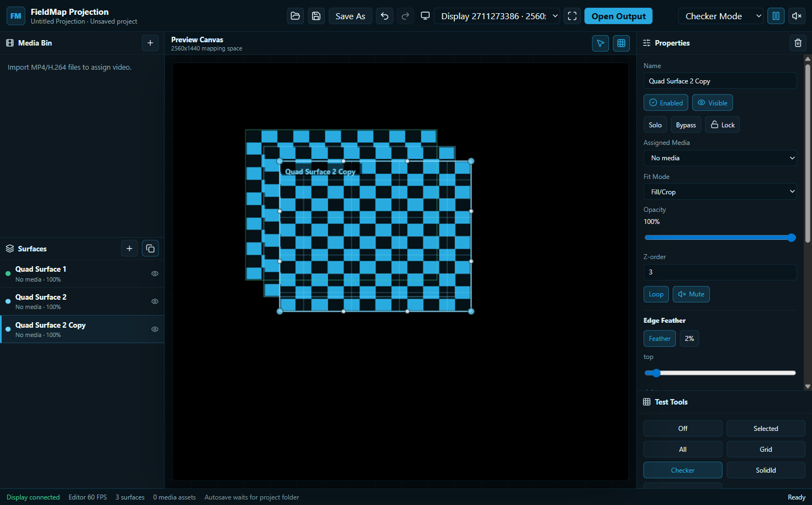Click the top-right corner handle of selected surface

[471, 161]
